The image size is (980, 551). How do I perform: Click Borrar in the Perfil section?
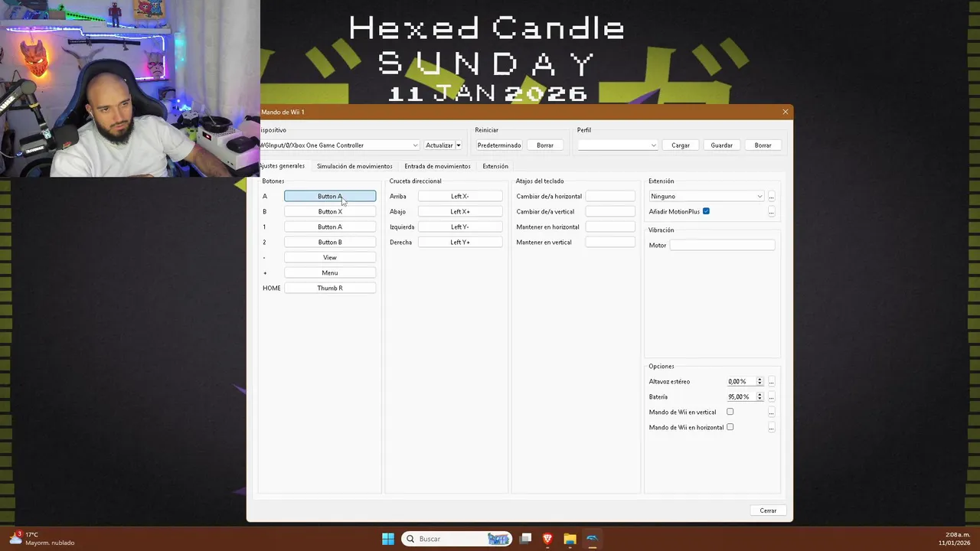point(763,145)
